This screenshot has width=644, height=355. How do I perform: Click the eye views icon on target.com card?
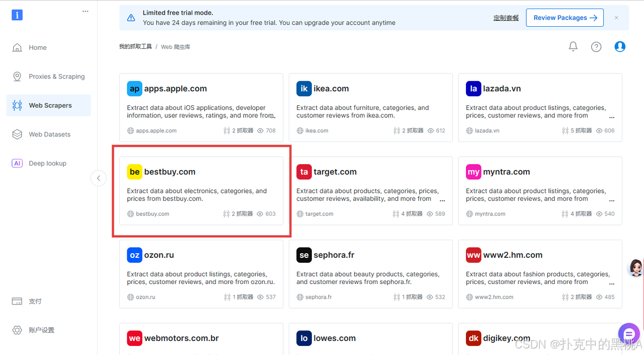430,214
